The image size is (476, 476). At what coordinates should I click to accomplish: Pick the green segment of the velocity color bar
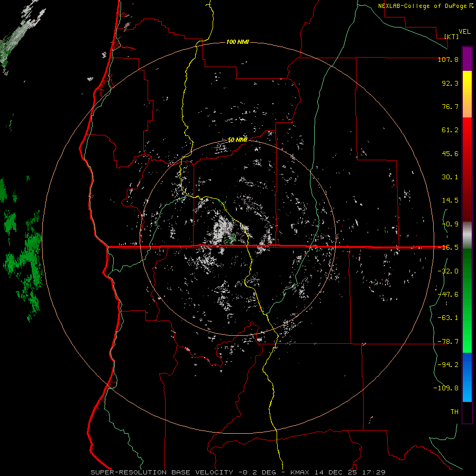click(x=467, y=300)
